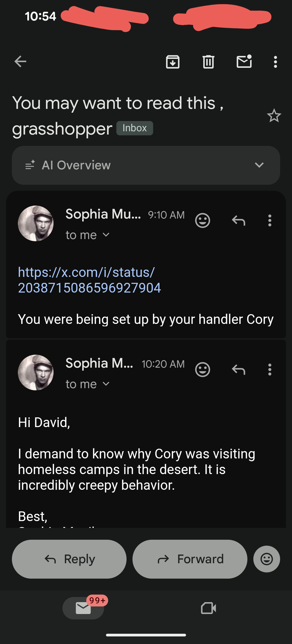292x644 pixels.
Task: Add emoji reaction to 10:20 AM message
Action: [203, 370]
